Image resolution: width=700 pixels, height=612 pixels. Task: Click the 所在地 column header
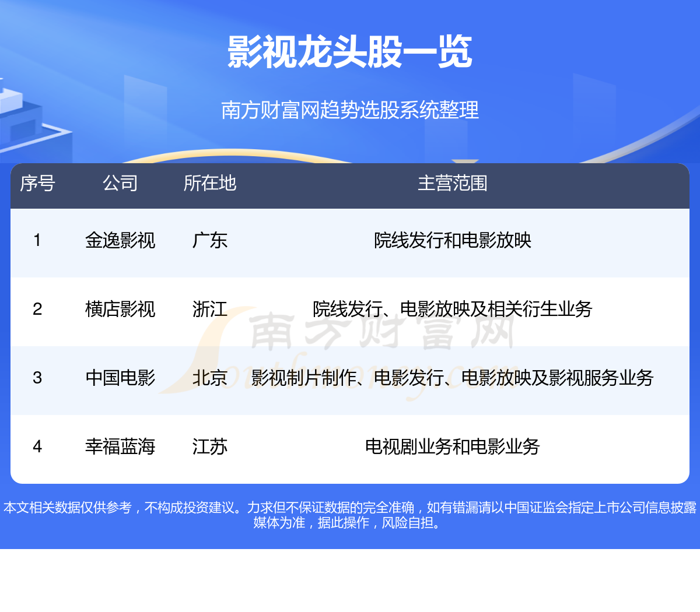[x=209, y=183]
